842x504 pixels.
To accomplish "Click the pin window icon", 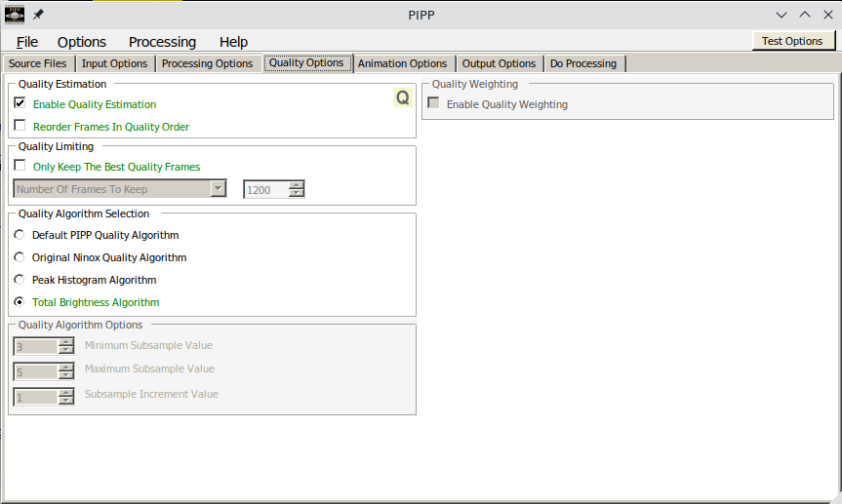I will 38,15.
